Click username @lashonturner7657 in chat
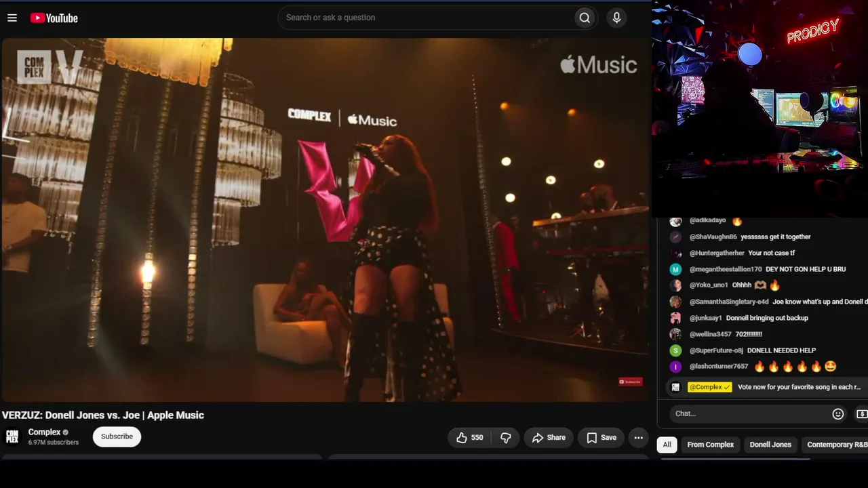The image size is (868, 488). point(719,367)
